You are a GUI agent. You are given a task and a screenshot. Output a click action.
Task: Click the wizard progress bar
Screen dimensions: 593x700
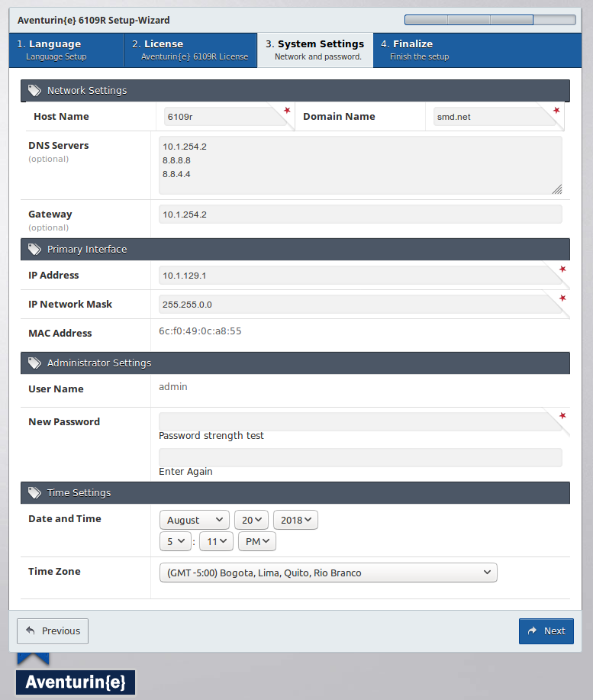coord(490,20)
